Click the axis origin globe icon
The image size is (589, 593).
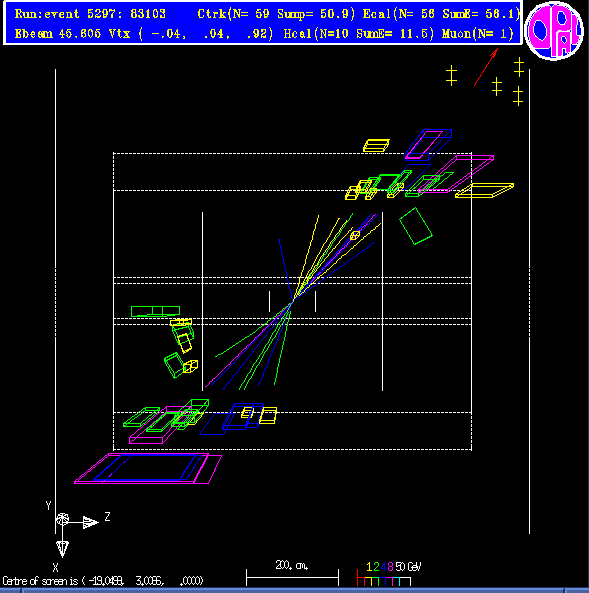click(62, 520)
